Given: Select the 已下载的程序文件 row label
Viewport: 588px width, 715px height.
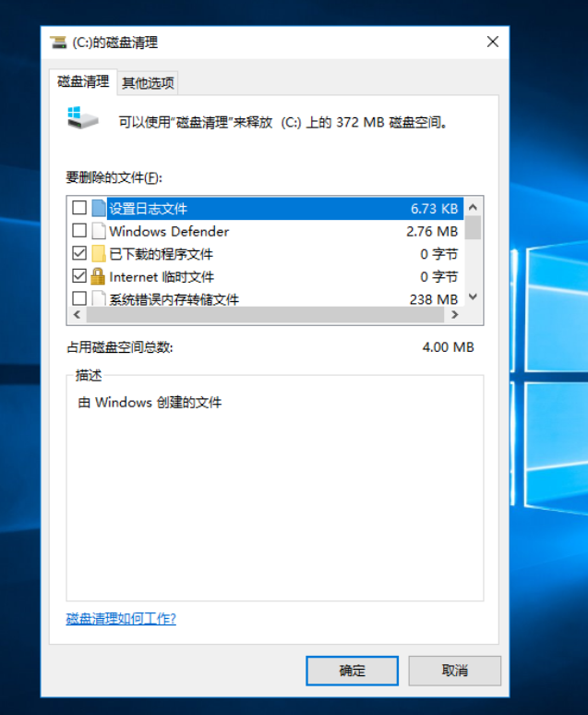Looking at the screenshot, I should pos(161,254).
